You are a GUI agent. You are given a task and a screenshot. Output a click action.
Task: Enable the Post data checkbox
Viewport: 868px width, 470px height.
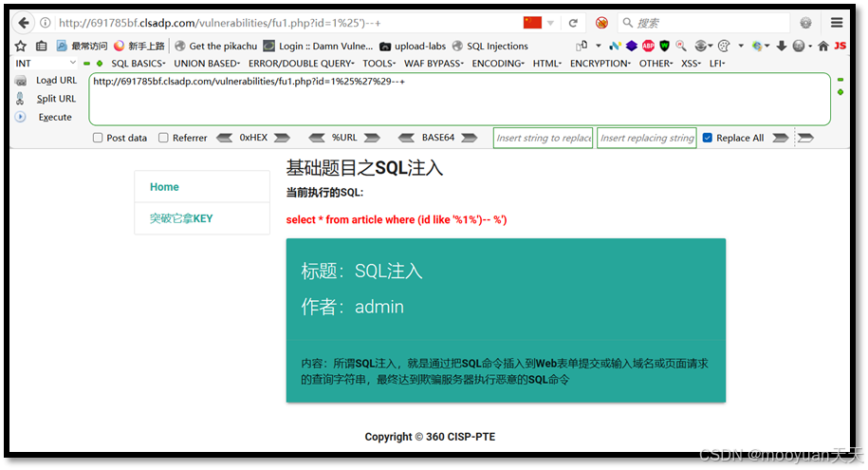[98, 138]
